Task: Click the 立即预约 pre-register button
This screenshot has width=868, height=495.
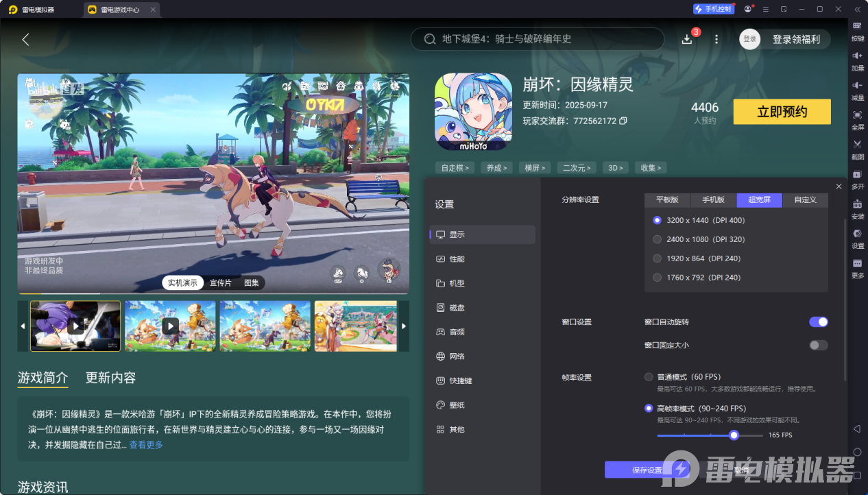Action: click(782, 111)
